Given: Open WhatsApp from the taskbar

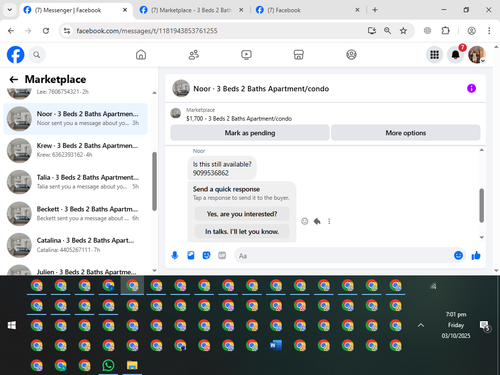Looking at the screenshot, I should point(108,366).
